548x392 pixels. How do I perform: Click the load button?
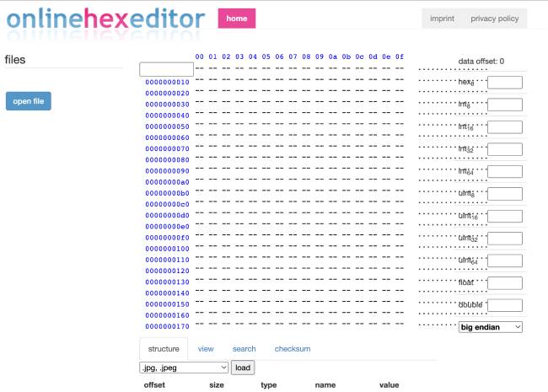[243, 368]
